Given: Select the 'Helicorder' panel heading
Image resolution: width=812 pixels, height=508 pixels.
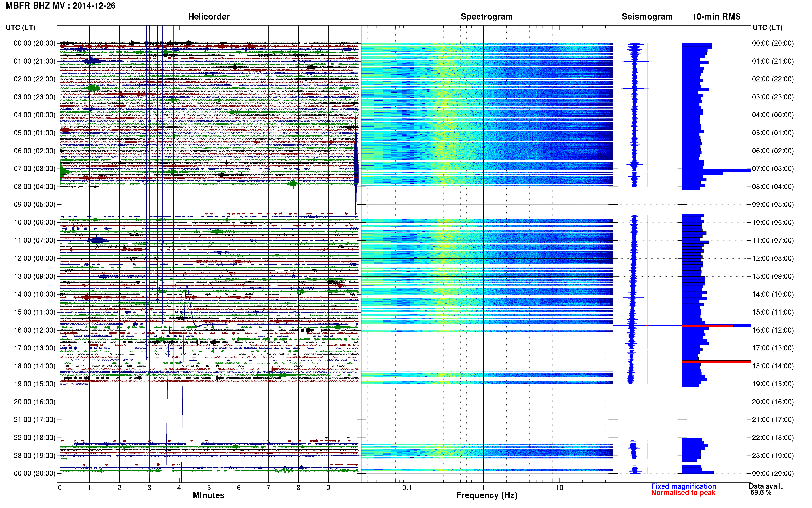Looking at the screenshot, I should pos(208,16).
